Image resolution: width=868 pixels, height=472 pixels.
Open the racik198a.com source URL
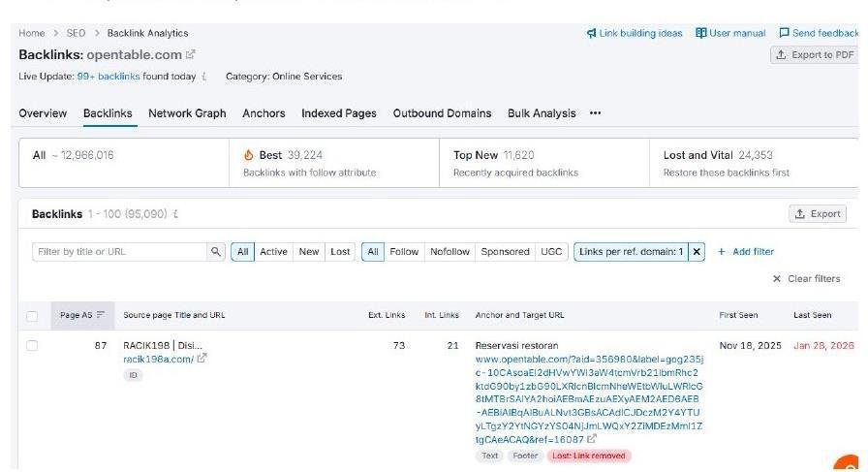click(x=158, y=359)
